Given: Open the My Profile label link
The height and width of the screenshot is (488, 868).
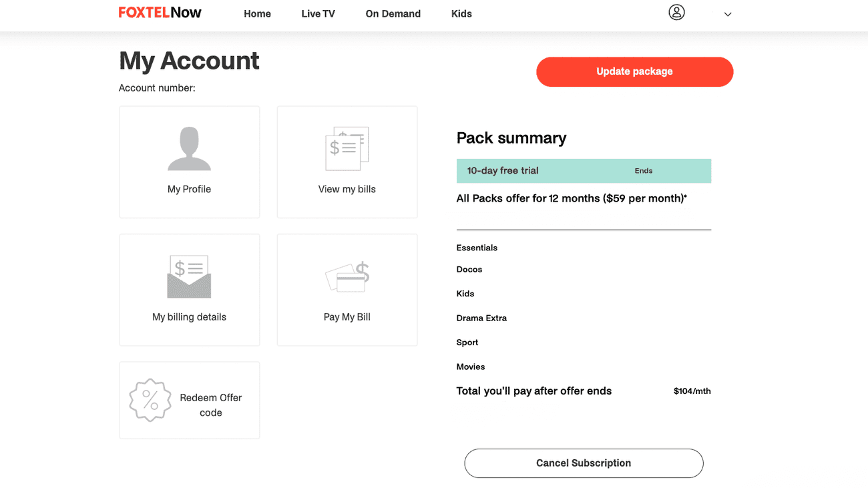Looking at the screenshot, I should tap(189, 190).
